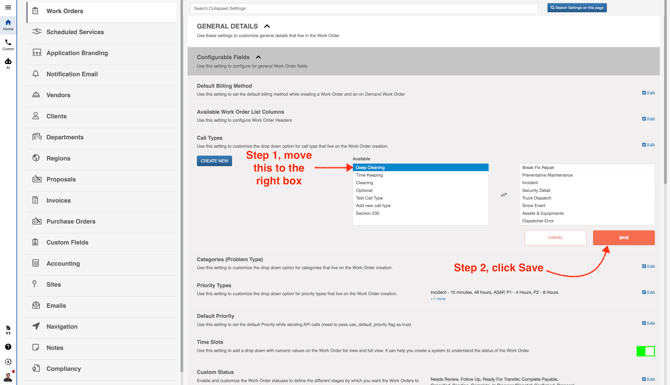Viewport: 670px width, 385px height.
Task: Select 'Test Call Type' in Available list
Action: (420, 198)
